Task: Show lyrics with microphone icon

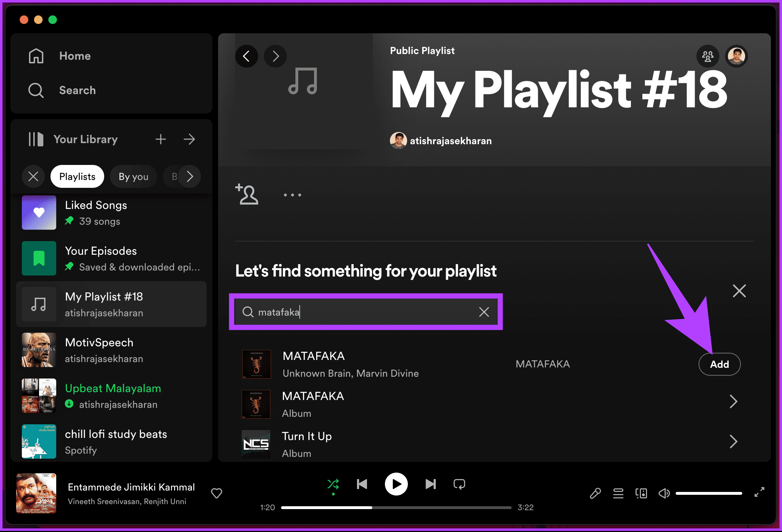Action: tap(595, 493)
